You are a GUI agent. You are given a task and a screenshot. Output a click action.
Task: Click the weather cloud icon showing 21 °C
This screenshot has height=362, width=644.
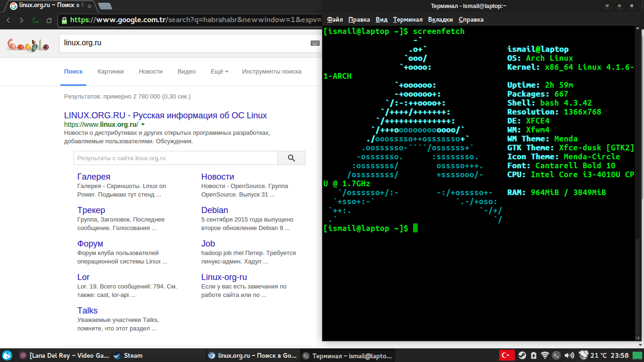[583, 355]
